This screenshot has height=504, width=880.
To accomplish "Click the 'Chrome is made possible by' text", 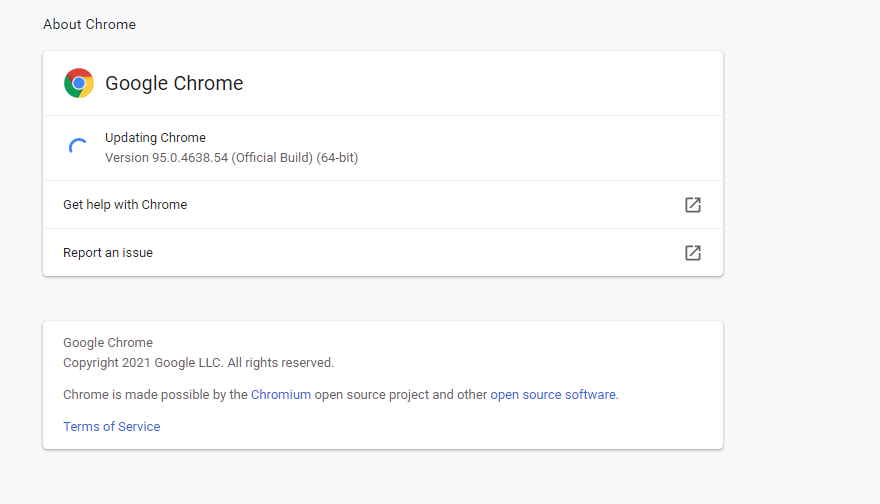I will click(x=155, y=395).
